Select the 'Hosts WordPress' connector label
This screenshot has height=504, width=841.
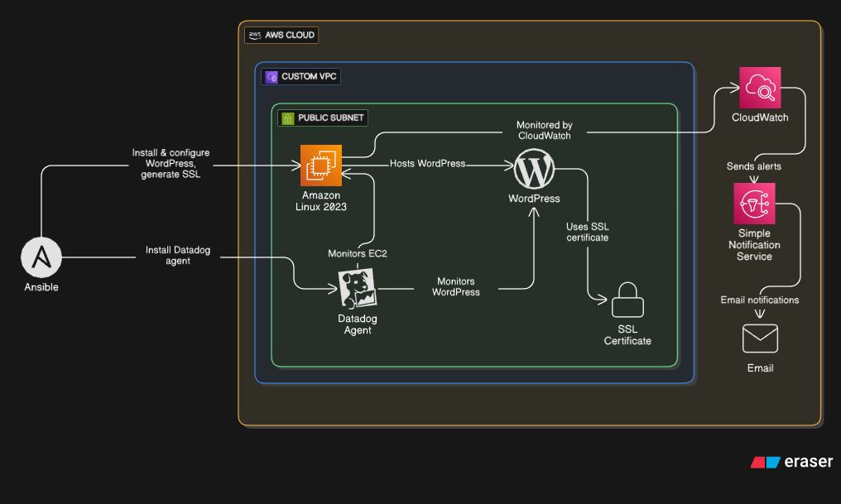point(427,164)
